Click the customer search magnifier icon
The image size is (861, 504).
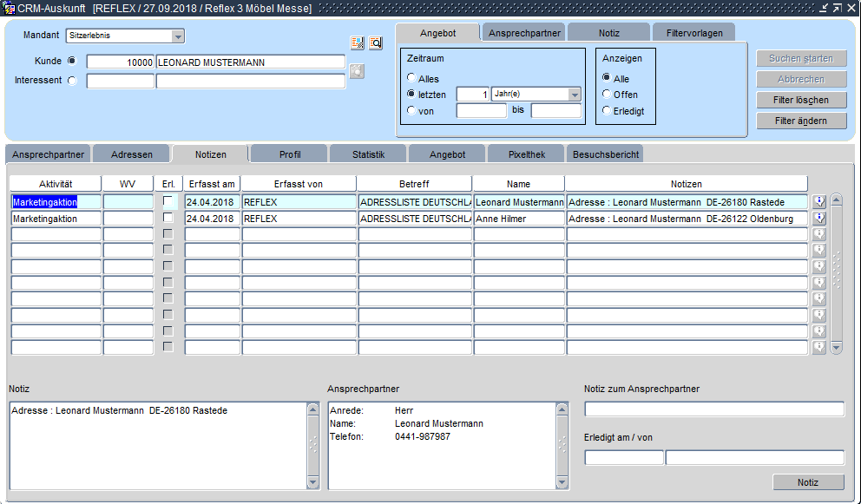376,43
